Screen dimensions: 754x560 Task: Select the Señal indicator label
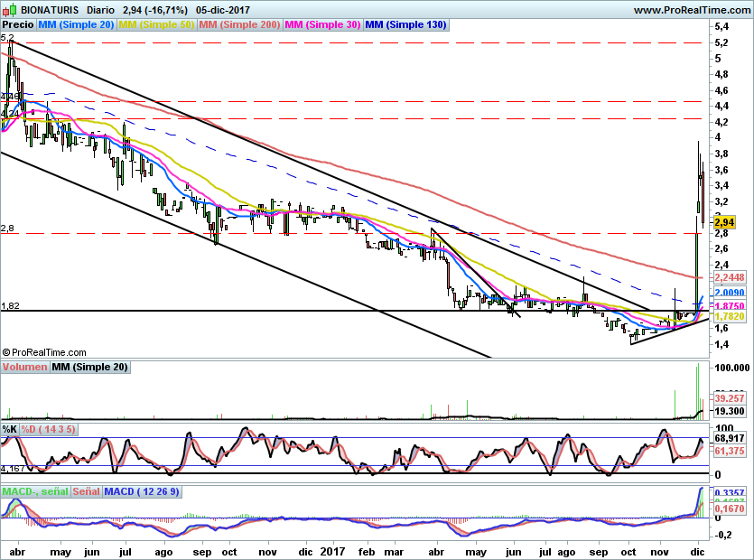[87, 491]
